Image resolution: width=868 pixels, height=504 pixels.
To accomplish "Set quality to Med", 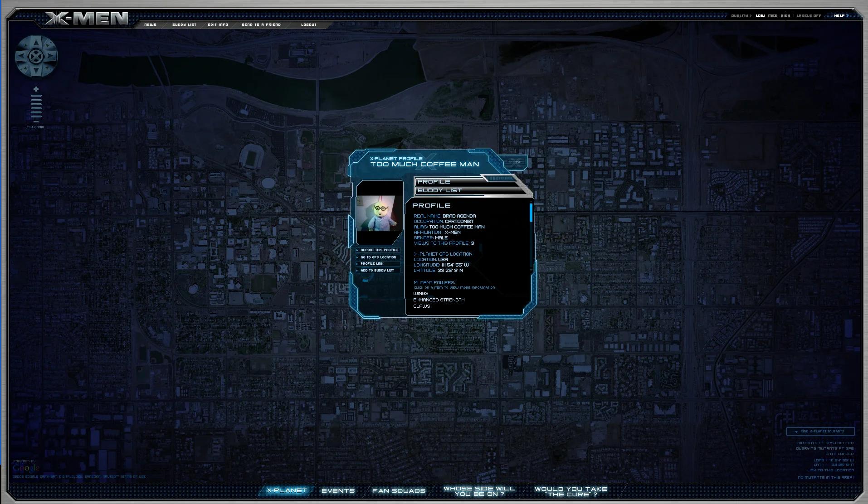I will point(773,15).
